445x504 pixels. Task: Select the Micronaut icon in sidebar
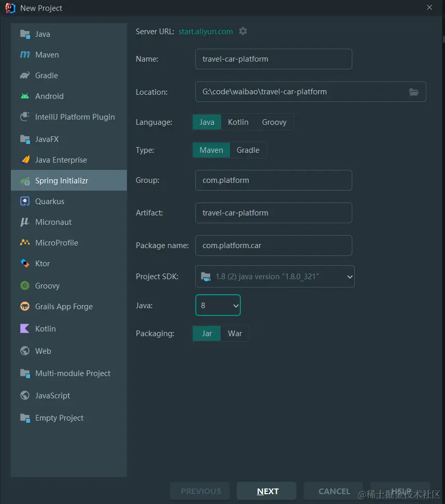(25, 222)
